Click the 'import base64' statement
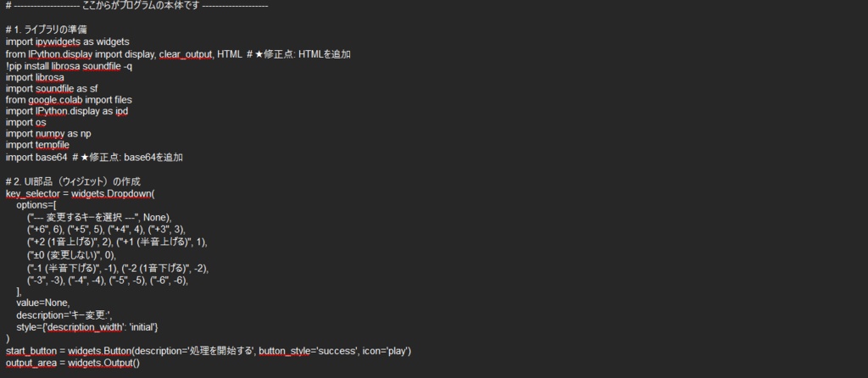 [x=36, y=157]
